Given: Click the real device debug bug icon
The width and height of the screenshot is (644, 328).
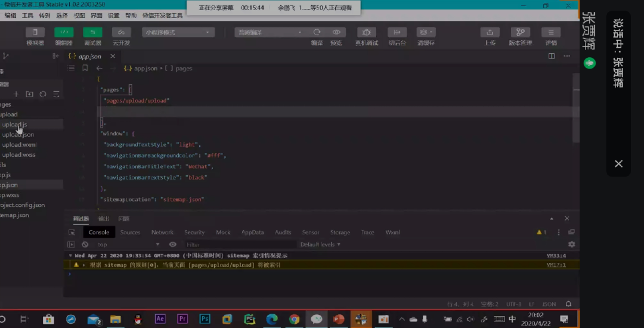Looking at the screenshot, I should pyautogui.click(x=367, y=32).
